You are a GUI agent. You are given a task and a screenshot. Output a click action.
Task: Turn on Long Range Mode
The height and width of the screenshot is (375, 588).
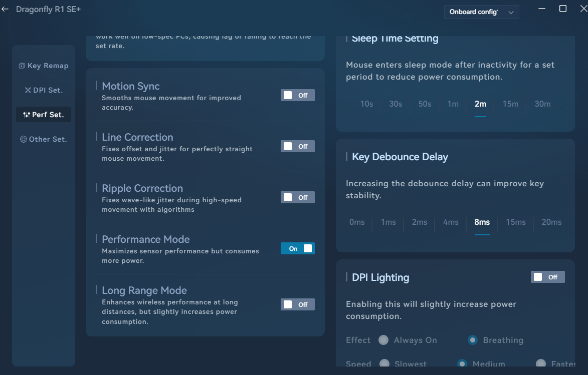(x=297, y=304)
